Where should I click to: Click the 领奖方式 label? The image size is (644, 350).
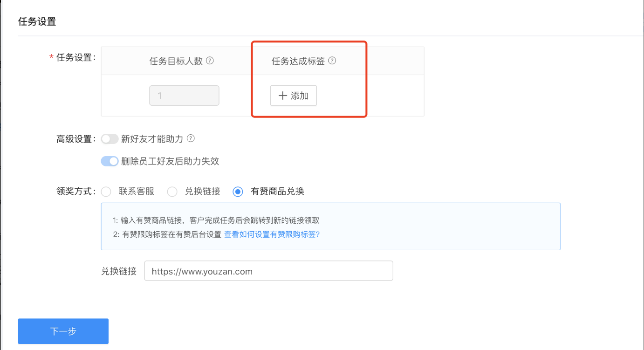pos(76,192)
